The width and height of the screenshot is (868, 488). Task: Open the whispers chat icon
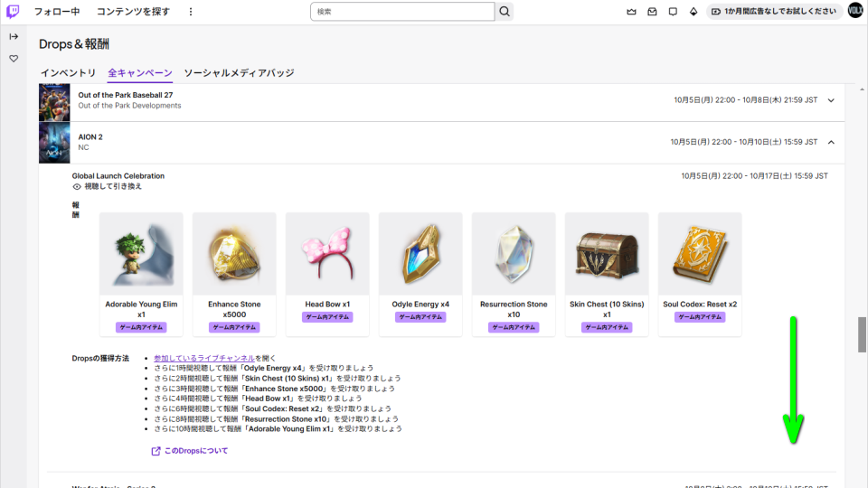673,12
